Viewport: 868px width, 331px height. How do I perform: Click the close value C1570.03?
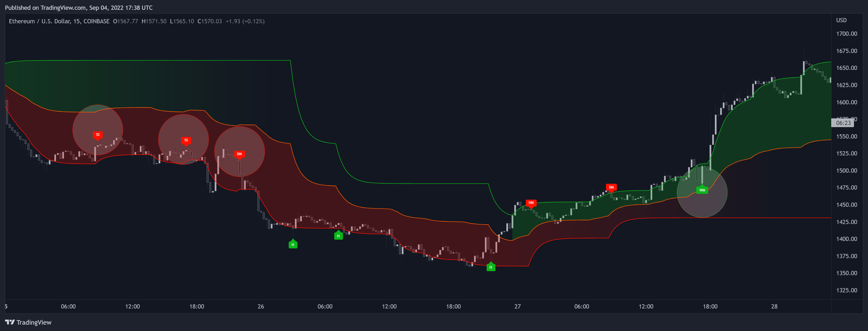(x=210, y=21)
